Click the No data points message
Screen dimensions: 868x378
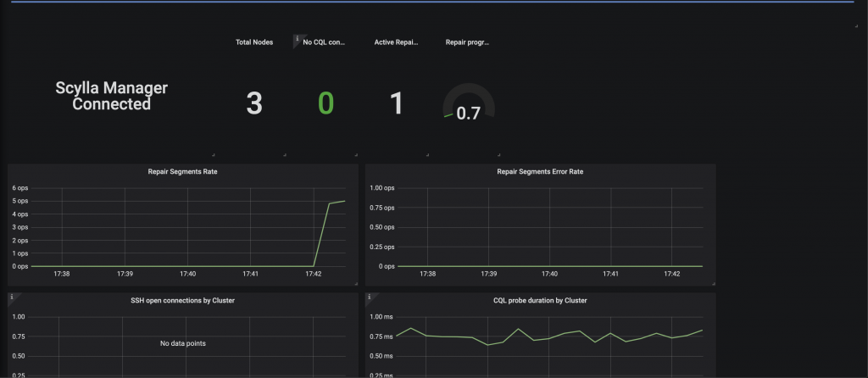coord(183,344)
